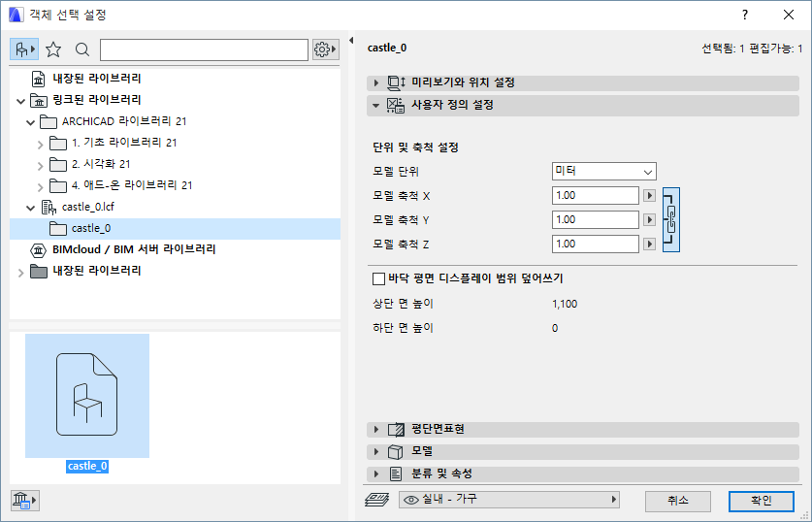
Task: Enable 바닥 평면 디스플레이 범위 덮어쓰기 checkbox
Action: pos(378,279)
